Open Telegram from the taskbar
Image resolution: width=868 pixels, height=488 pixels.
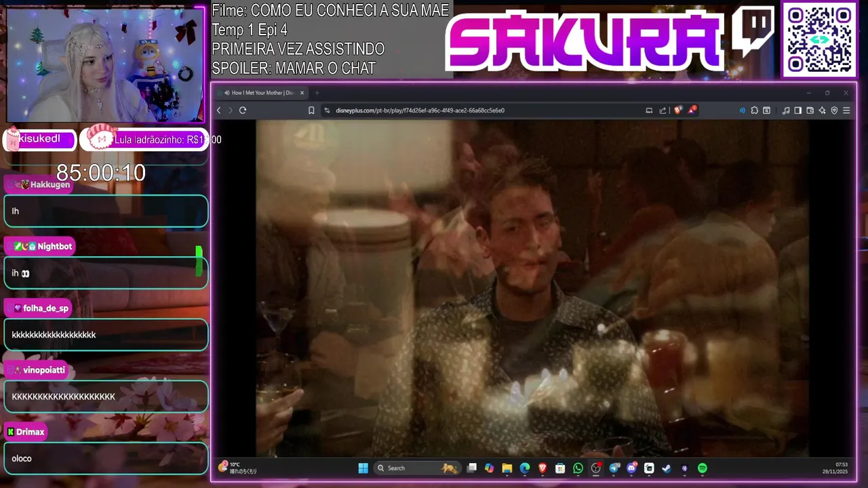(614, 468)
